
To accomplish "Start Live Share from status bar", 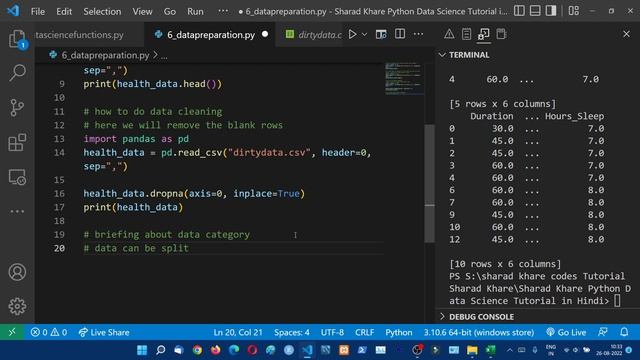I will point(104,332).
